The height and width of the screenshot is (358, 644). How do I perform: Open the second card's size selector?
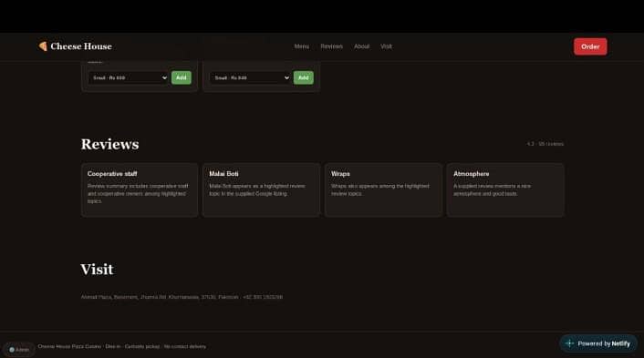coord(250,77)
